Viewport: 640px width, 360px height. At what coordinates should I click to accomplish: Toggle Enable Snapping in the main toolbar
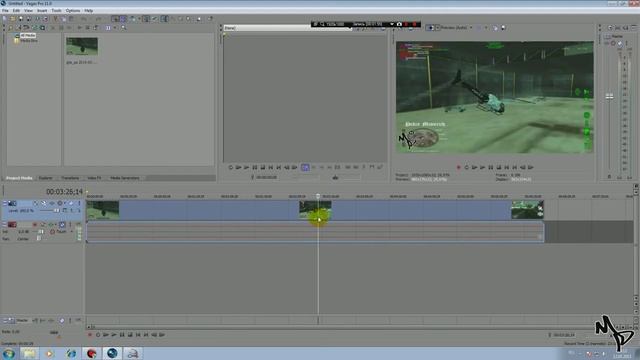pyautogui.click(x=115, y=19)
